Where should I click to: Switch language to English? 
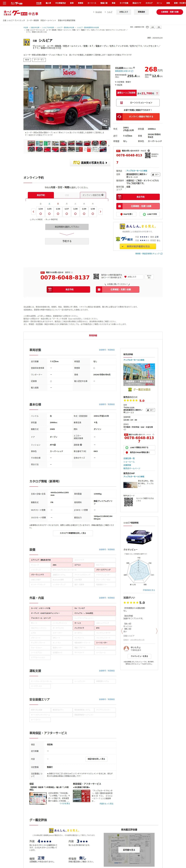(99, 12)
